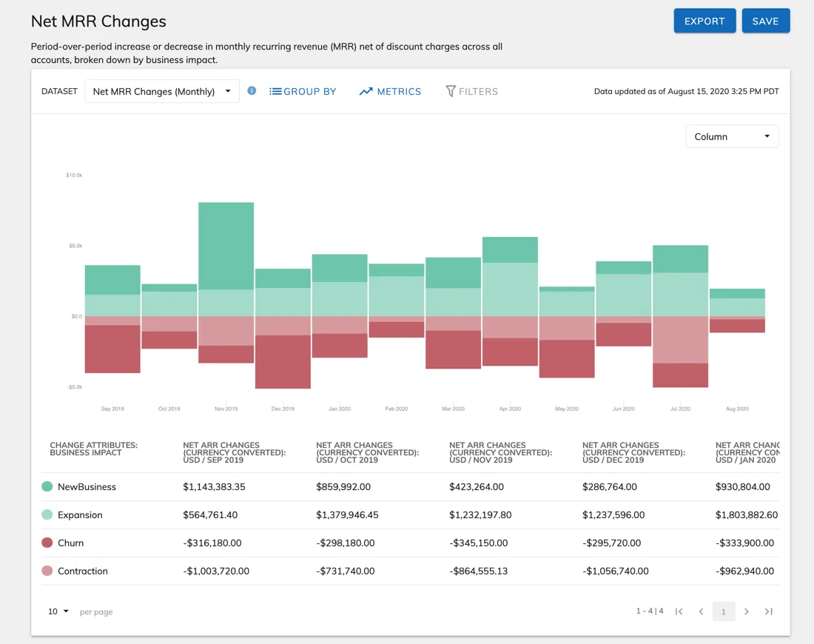814x644 pixels.
Task: Click the $930,804.00 cell
Action: click(742, 486)
